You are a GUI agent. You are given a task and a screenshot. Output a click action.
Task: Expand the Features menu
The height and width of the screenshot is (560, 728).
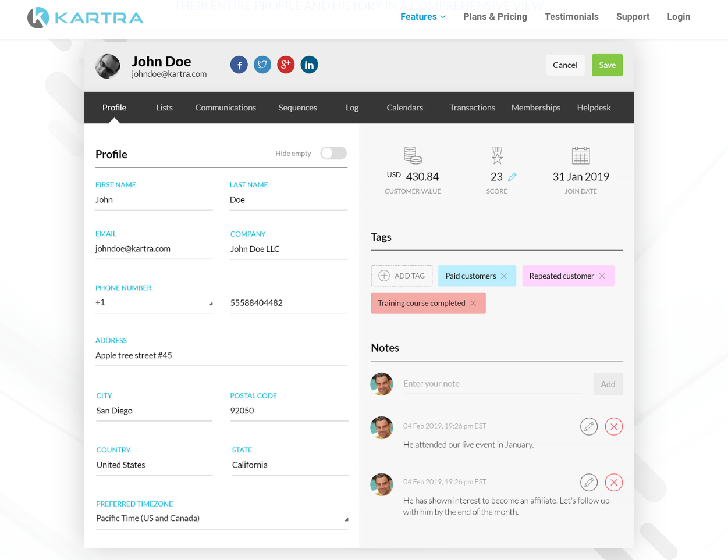click(423, 17)
